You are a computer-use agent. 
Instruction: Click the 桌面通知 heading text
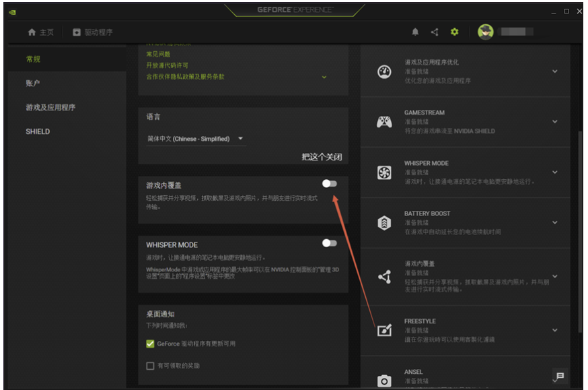[x=160, y=314]
